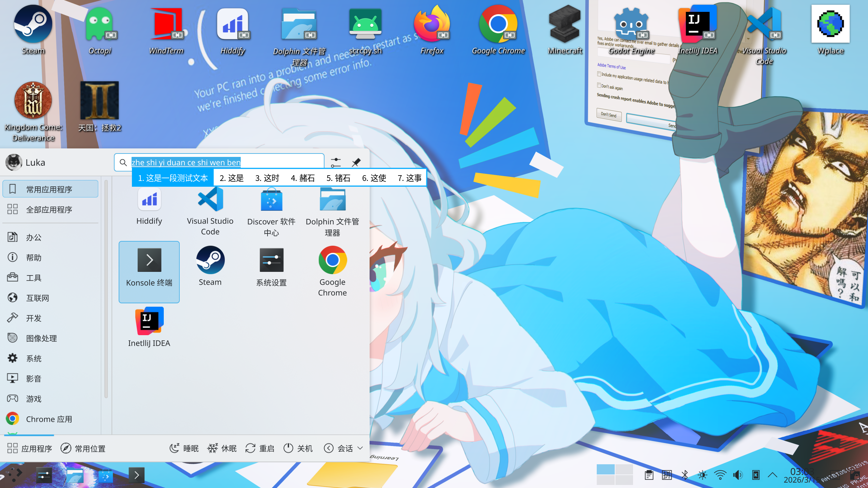Screen dimensions: 868x488
Task: Pin the application launcher open
Action: click(x=356, y=162)
